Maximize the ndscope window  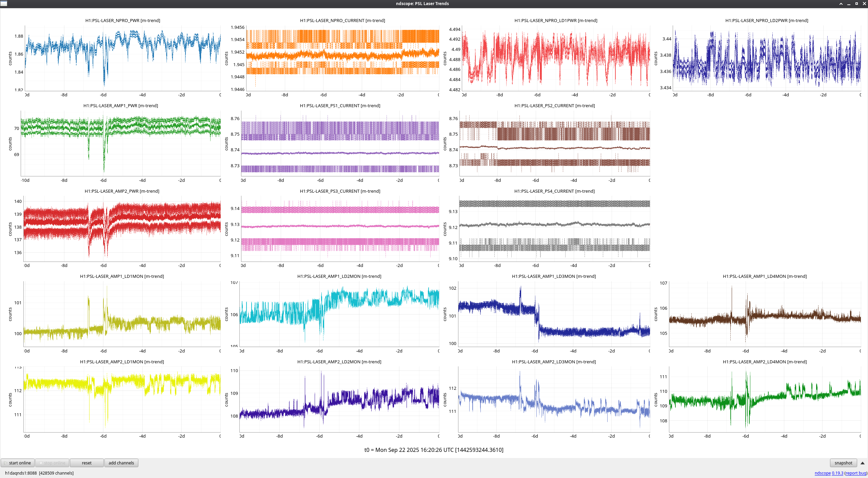[x=856, y=4]
